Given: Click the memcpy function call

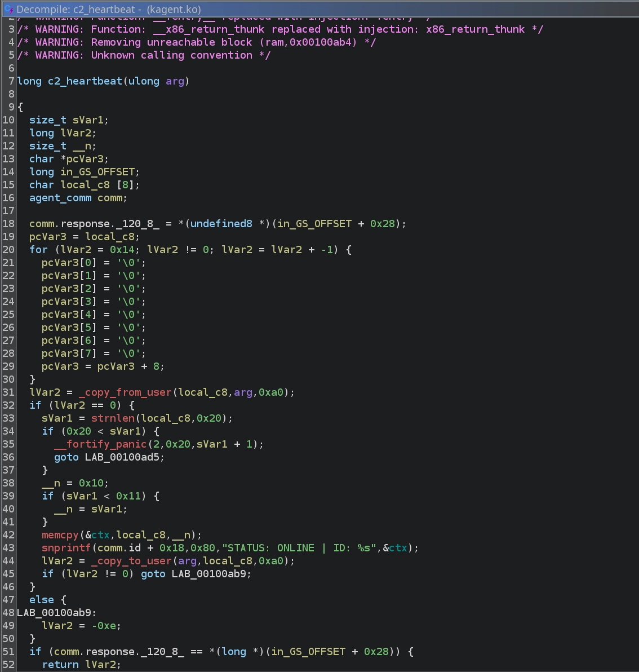Looking at the screenshot, I should [x=60, y=535].
